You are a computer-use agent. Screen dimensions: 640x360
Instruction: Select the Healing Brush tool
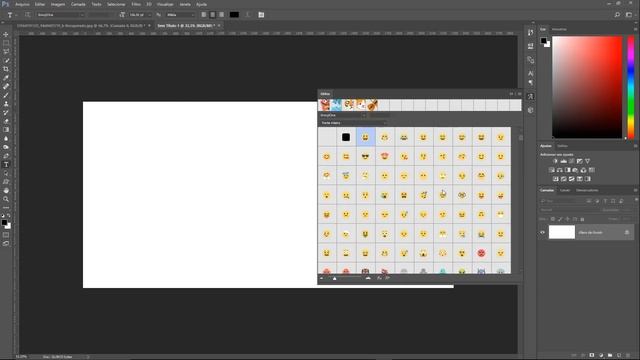click(6, 86)
